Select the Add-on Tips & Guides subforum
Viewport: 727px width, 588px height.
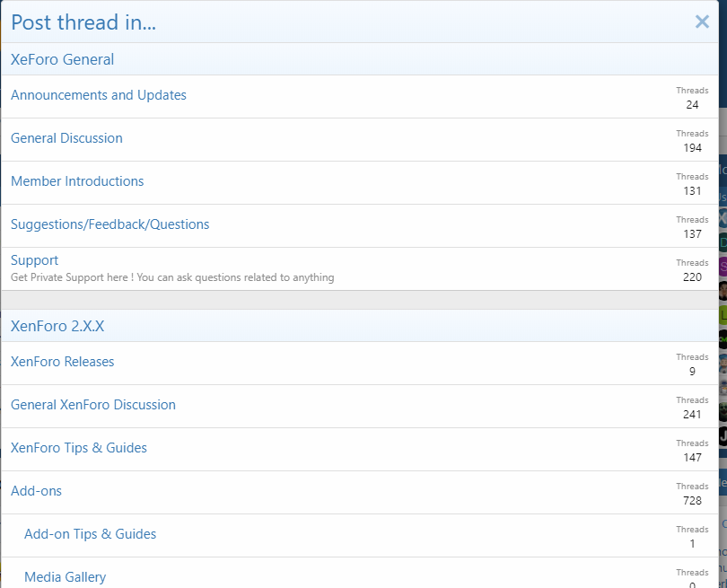point(90,534)
